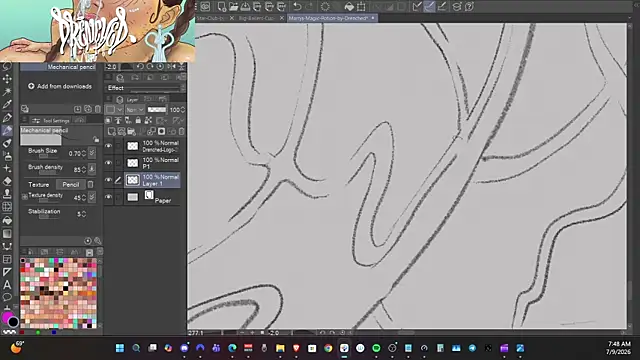The width and height of the screenshot is (640, 360).
Task: Select the Brush tool in the toolbar
Action: click(x=7, y=143)
